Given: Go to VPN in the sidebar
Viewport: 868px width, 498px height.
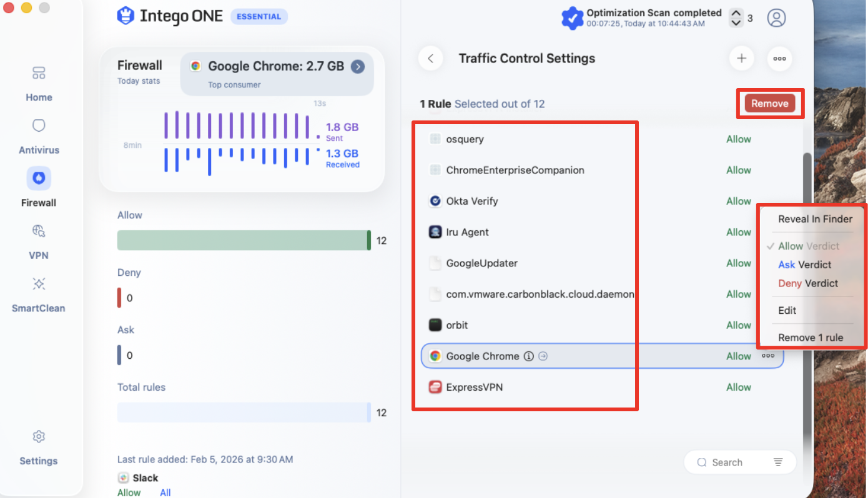Looking at the screenshot, I should (x=39, y=242).
